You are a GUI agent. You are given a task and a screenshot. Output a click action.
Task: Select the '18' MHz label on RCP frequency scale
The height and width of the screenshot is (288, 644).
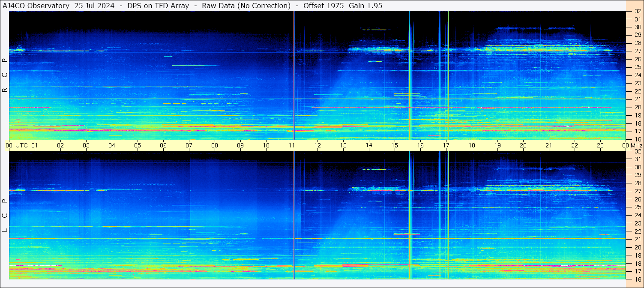637,123
